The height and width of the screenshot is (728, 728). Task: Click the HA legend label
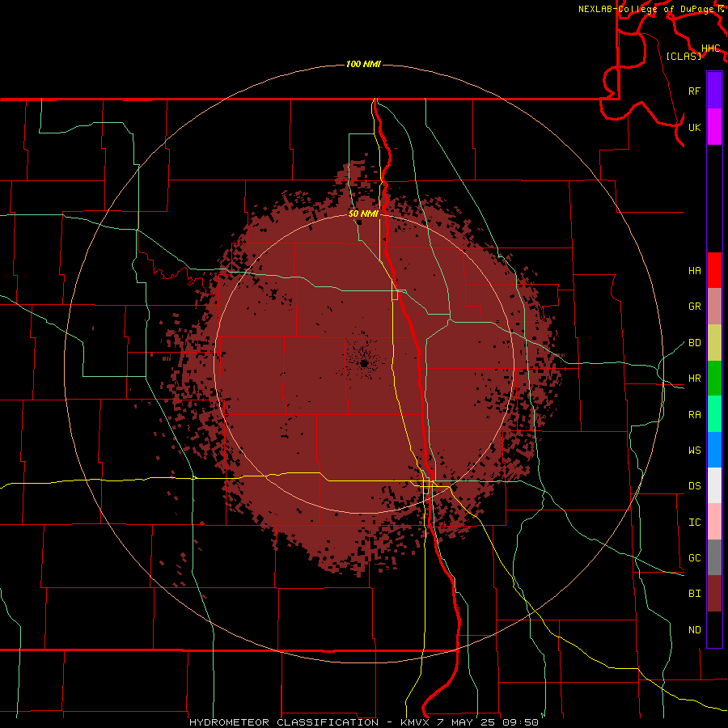694,270
